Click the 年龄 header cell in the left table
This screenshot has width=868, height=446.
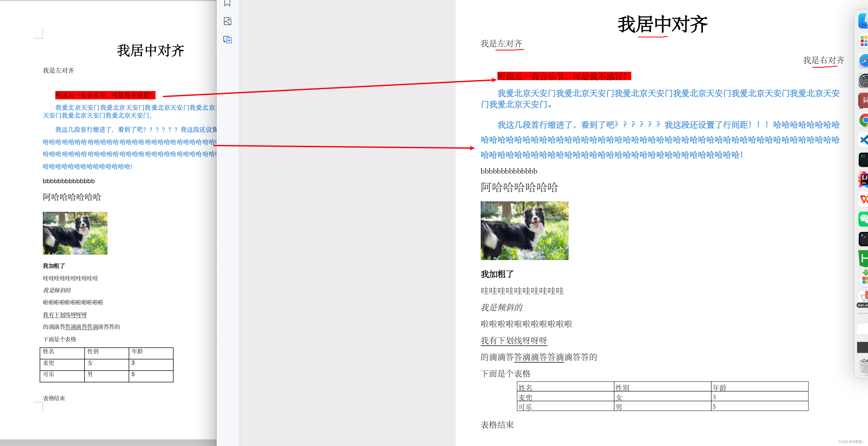point(151,353)
